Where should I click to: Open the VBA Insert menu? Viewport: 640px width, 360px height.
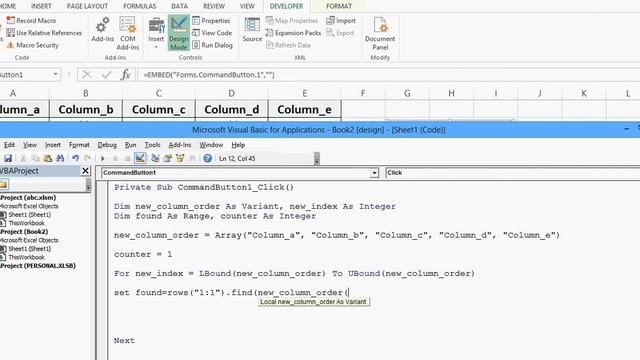pyautogui.click(x=53, y=145)
